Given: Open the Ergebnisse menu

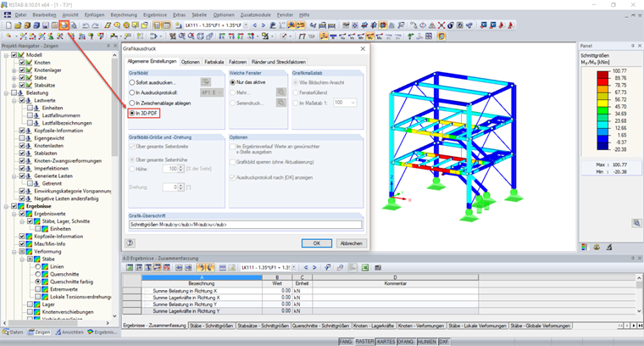Looking at the screenshot, I should click(155, 14).
